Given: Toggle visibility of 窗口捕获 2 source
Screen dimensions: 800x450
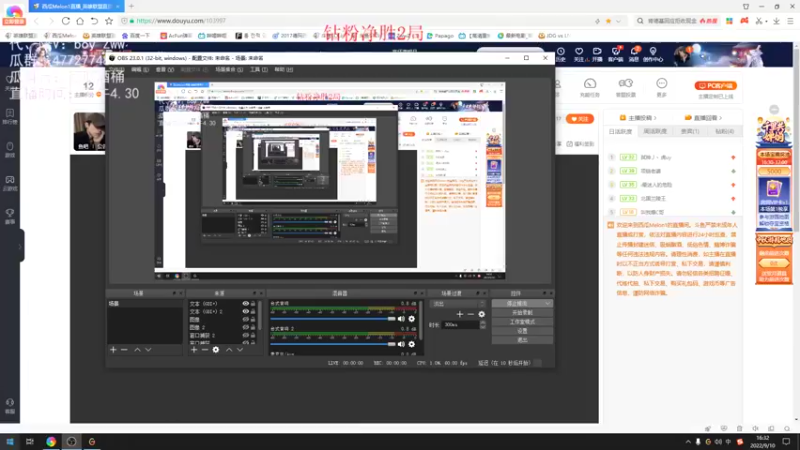Looking at the screenshot, I should pyautogui.click(x=245, y=335).
